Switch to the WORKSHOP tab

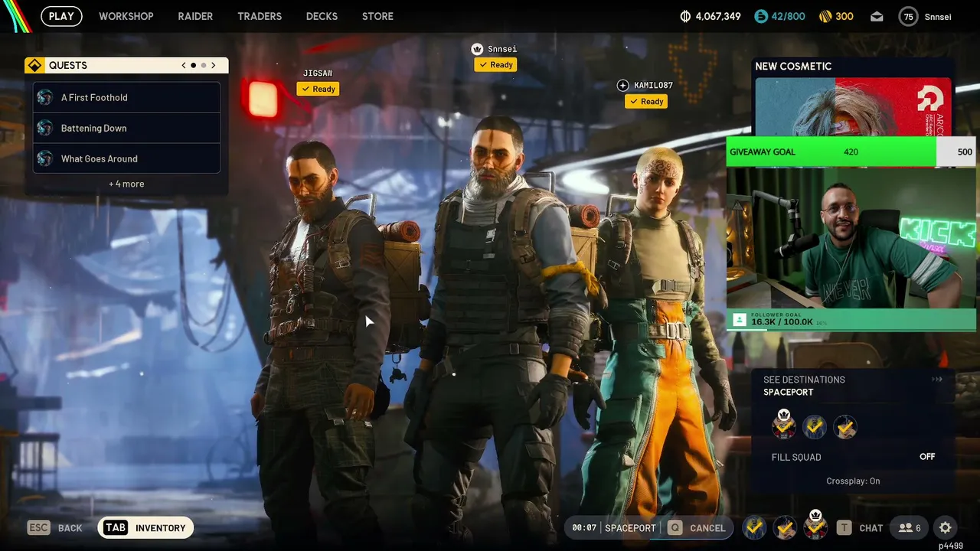pyautogui.click(x=126, y=16)
